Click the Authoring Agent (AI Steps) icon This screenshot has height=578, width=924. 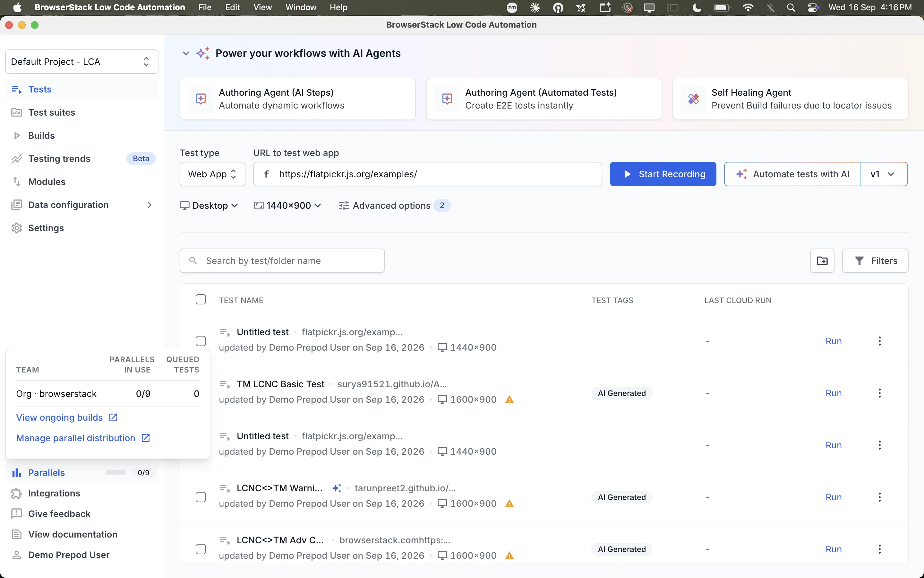point(201,99)
